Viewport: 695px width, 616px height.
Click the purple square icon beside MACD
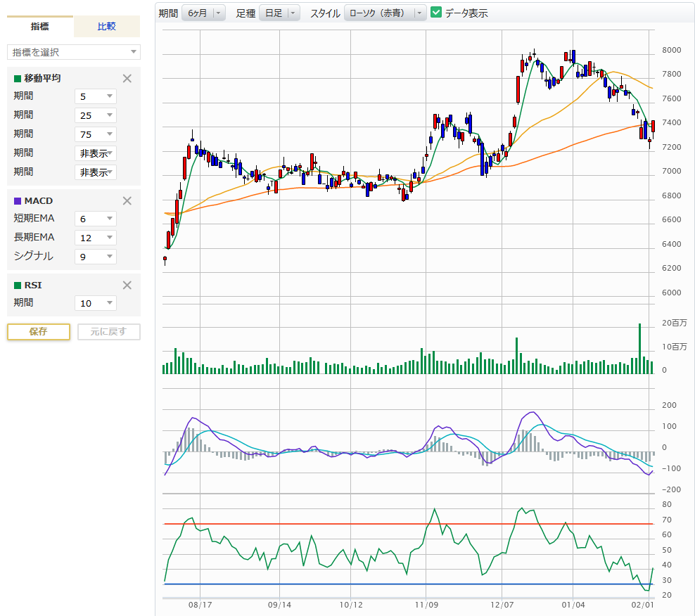pyautogui.click(x=18, y=201)
